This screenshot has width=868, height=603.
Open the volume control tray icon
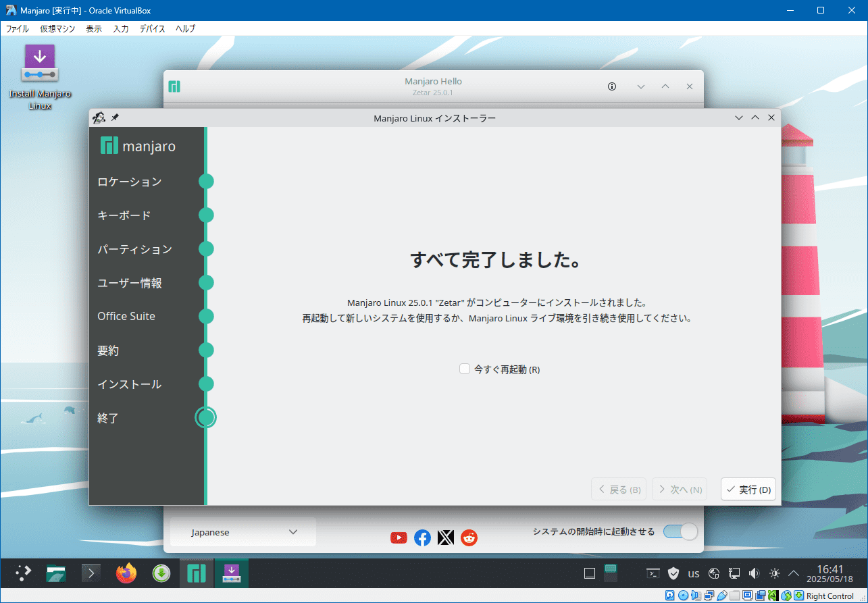[x=755, y=573]
